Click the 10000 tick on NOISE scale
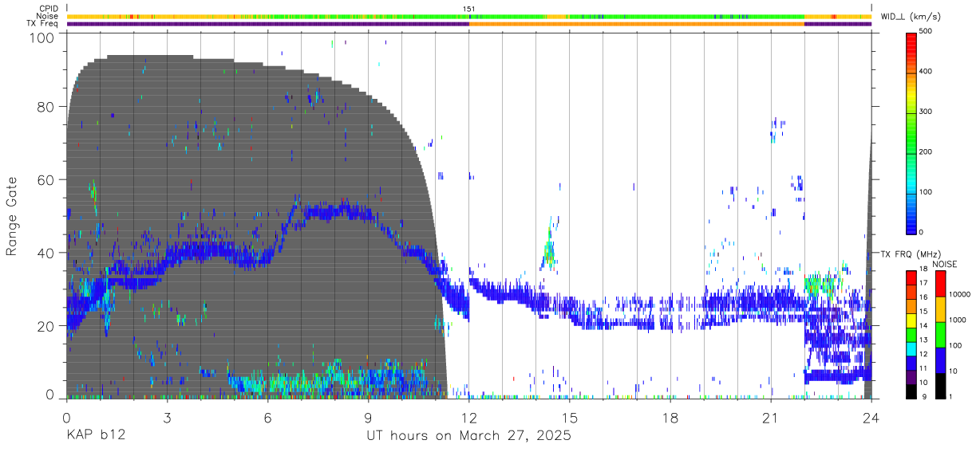 (x=961, y=295)
